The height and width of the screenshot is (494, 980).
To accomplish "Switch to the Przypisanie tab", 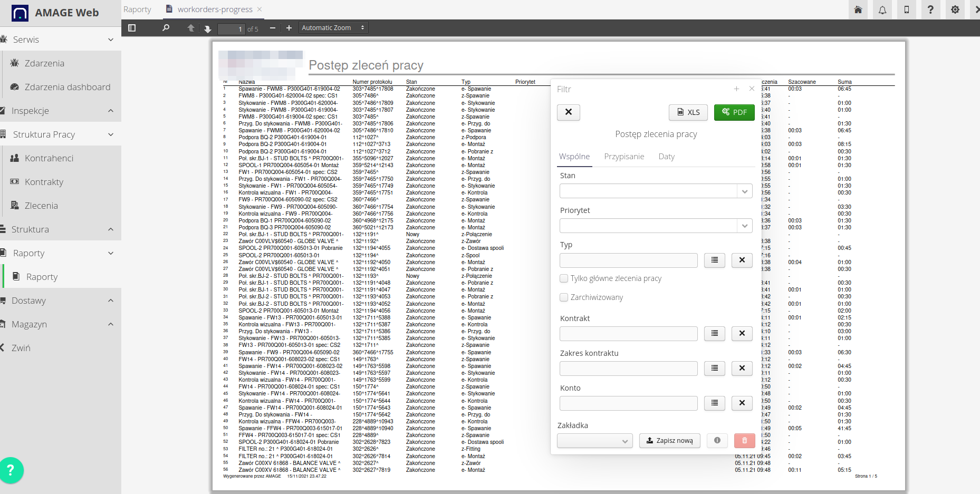I will (x=624, y=157).
